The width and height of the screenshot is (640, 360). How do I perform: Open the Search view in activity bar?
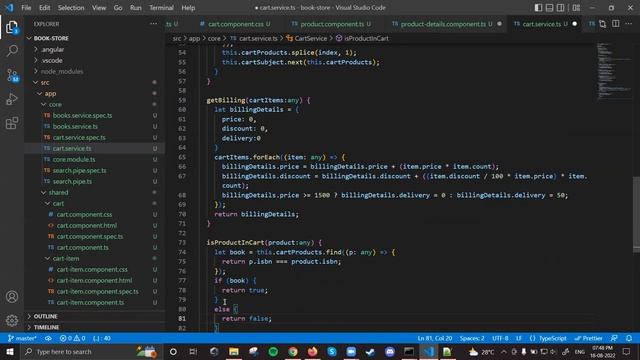click(x=12, y=51)
